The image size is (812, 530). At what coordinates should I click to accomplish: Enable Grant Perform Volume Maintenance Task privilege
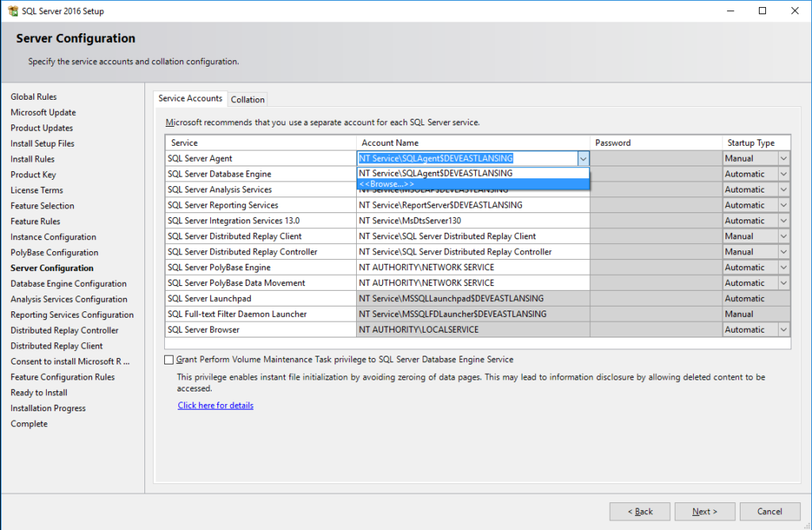[x=169, y=359]
